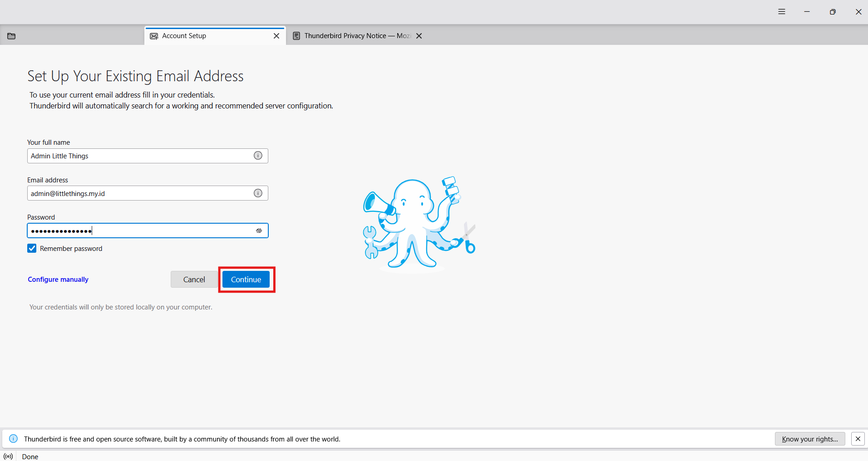Open the Thunderbird application menu icon
This screenshot has height=461, width=868.
(781, 12)
